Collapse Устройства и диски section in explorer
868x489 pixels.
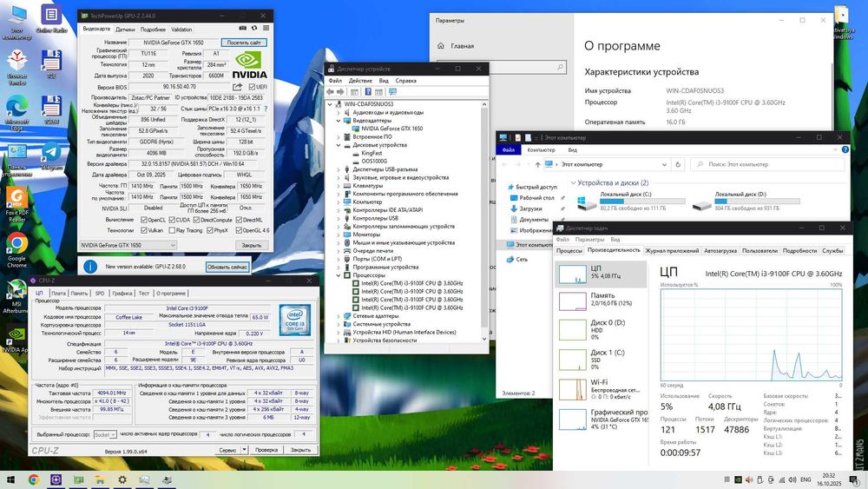(573, 182)
